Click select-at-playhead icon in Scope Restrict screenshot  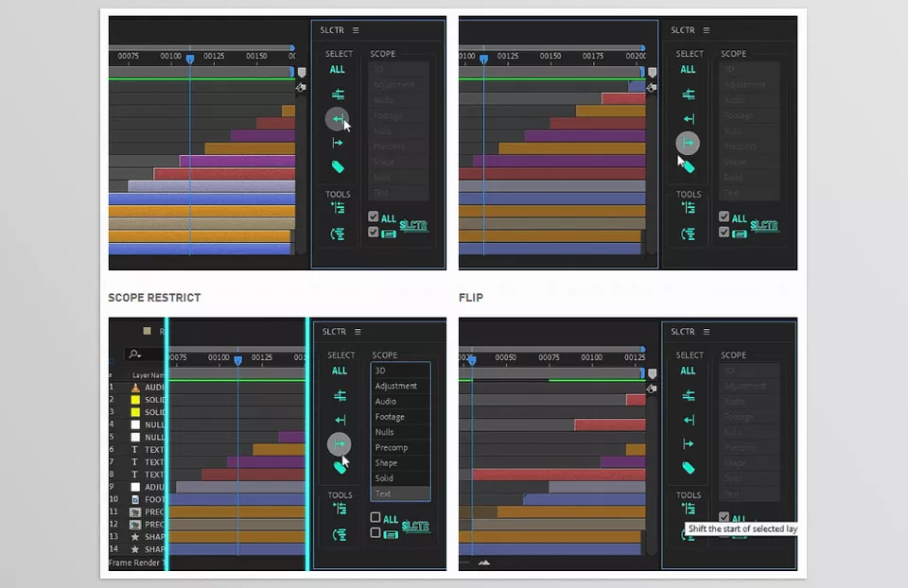340,395
